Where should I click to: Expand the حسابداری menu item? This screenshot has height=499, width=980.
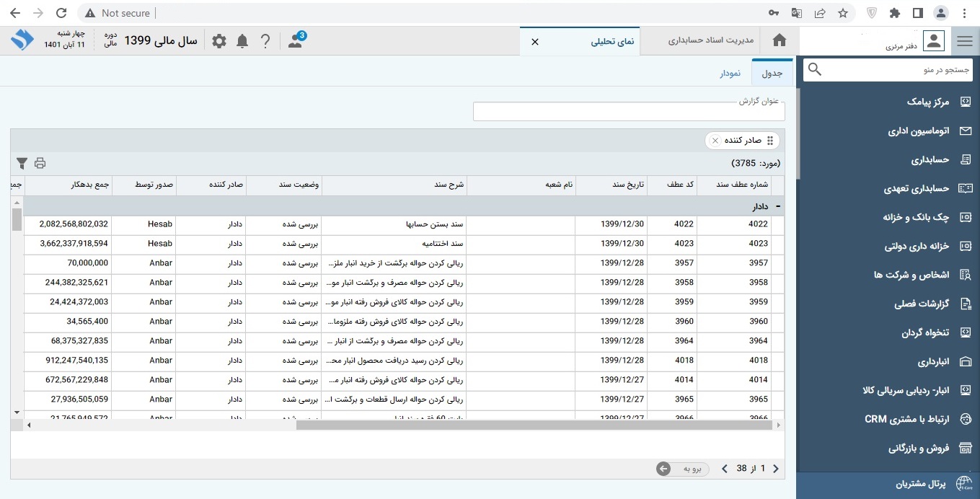point(930,160)
